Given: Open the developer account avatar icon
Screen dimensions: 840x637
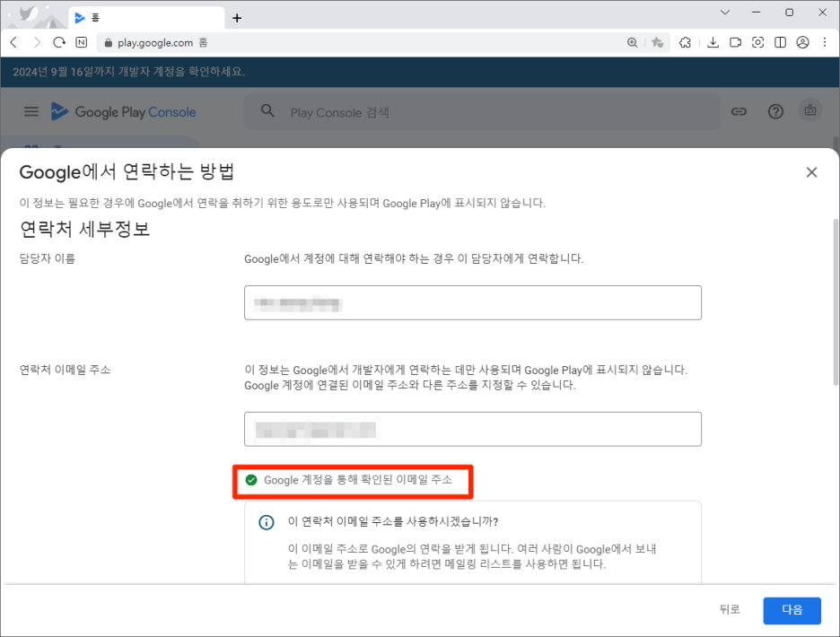Looking at the screenshot, I should pos(810,110).
